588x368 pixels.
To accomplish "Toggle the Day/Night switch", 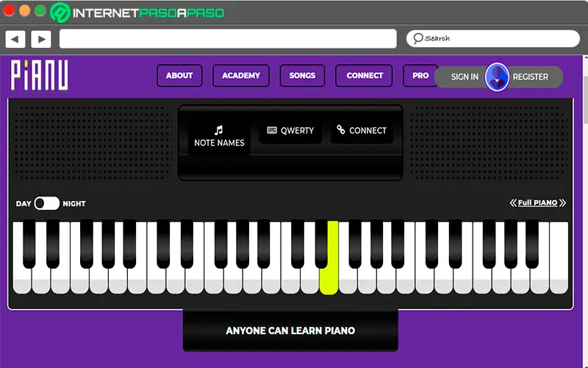I will point(47,203).
